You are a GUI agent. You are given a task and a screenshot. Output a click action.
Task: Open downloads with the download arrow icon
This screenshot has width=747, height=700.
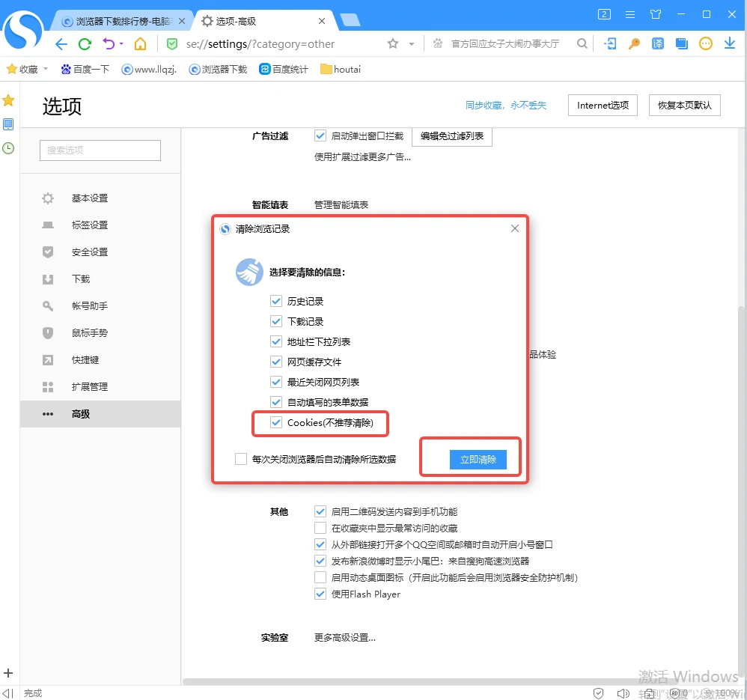729,44
